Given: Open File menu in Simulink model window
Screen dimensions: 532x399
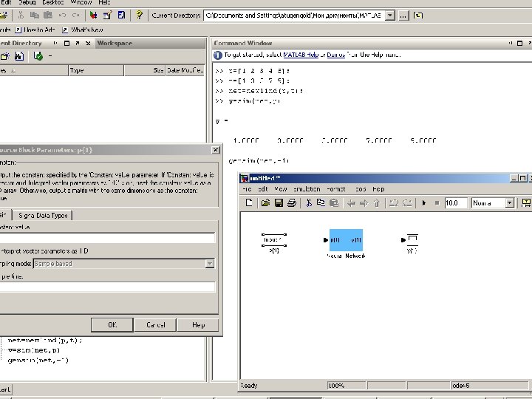Looking at the screenshot, I should tap(247, 189).
